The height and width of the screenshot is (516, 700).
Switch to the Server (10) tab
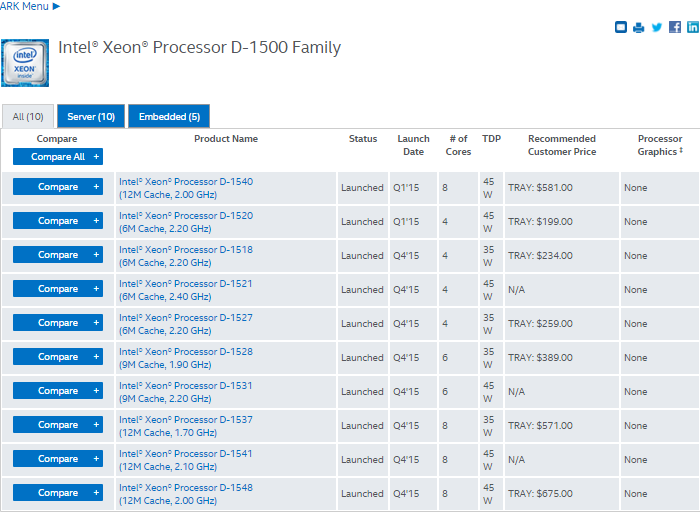91,117
